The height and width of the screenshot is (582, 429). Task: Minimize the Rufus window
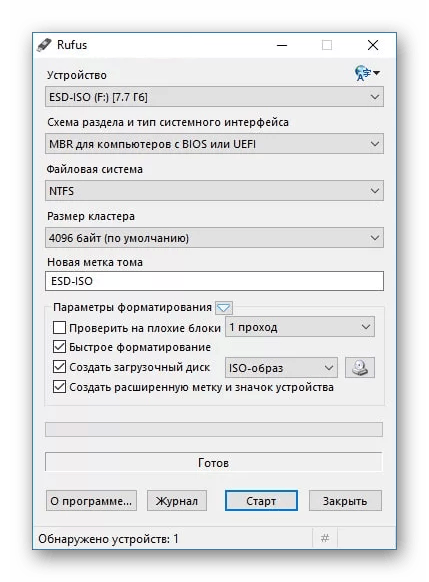[282, 45]
